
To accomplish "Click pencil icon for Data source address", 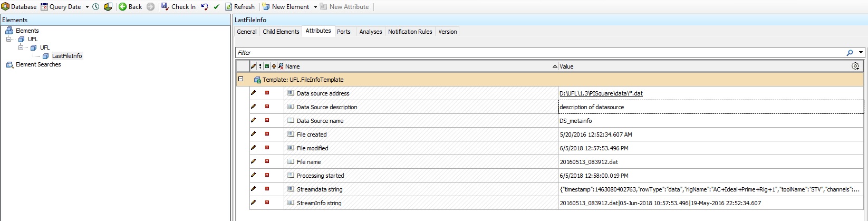I will [x=253, y=93].
